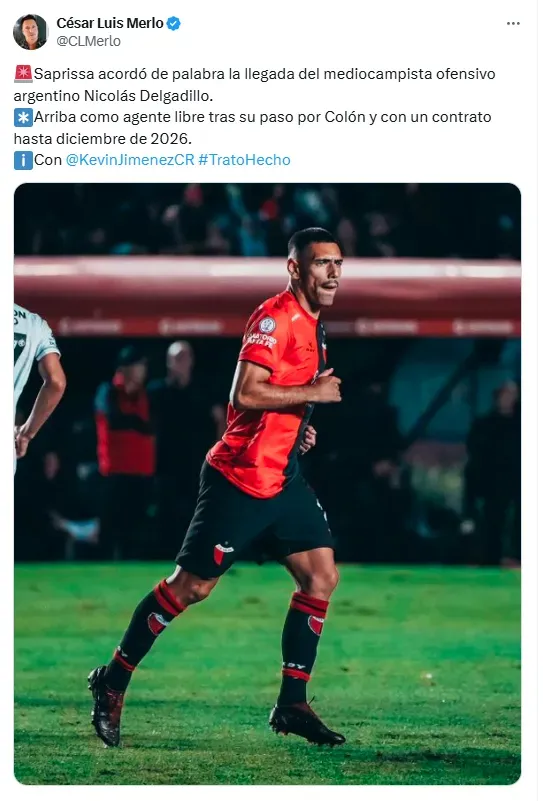Open the @CLMerlo handle link
Viewport: 543px width, 801px height.
88,41
